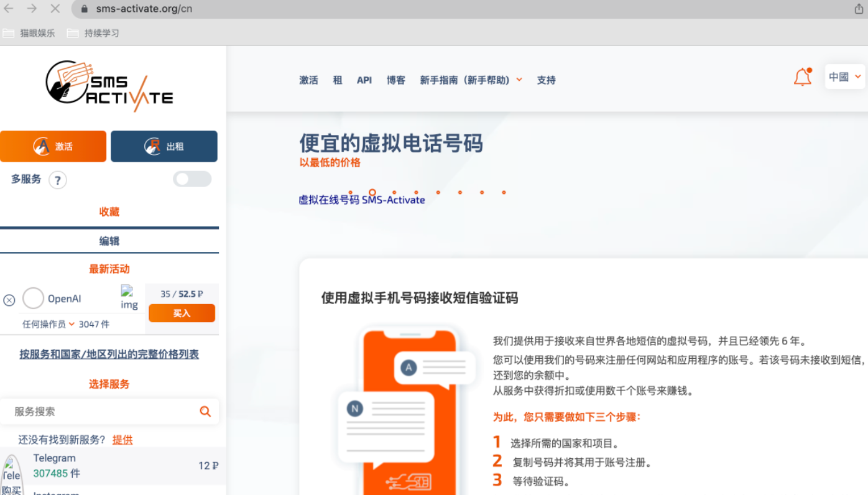Viewport: 868px width, 495px height.
Task: Click the SMS-Activate logo
Action: pyautogui.click(x=109, y=86)
